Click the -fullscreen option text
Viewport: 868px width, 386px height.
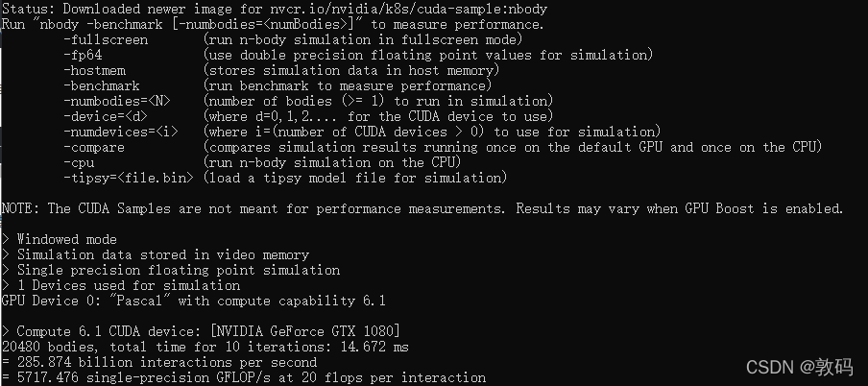coord(106,39)
